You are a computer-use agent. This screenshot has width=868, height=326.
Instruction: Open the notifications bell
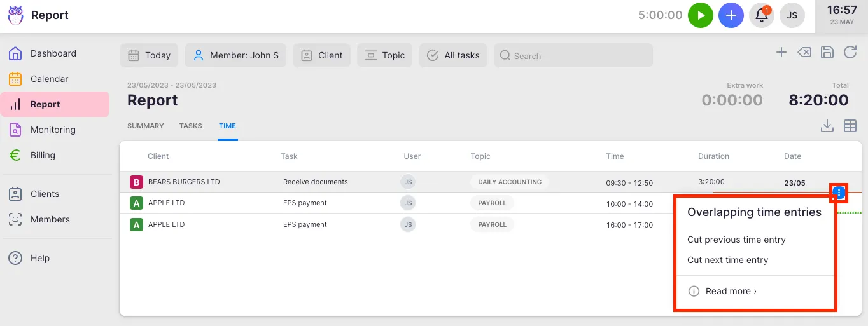click(762, 15)
